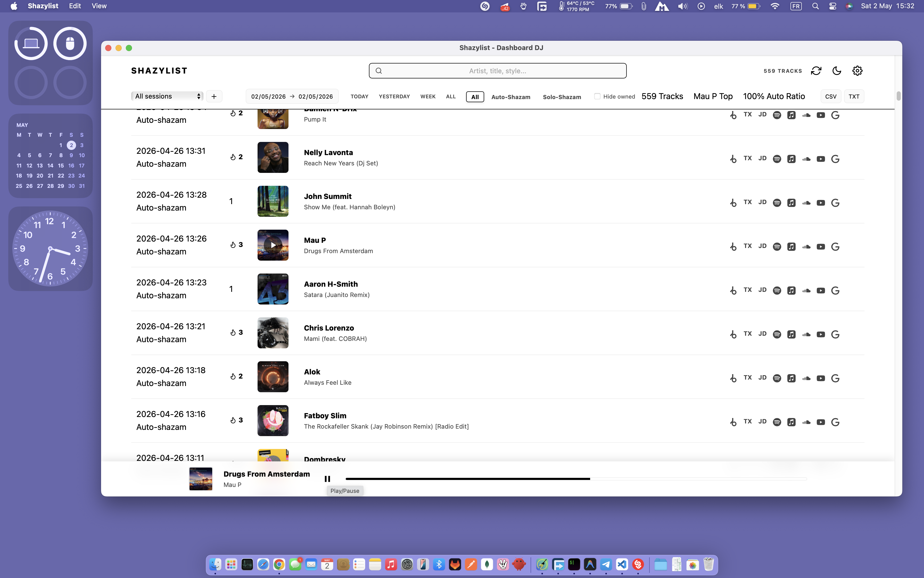This screenshot has width=924, height=578.
Task: Open the View menu
Action: pos(99,6)
